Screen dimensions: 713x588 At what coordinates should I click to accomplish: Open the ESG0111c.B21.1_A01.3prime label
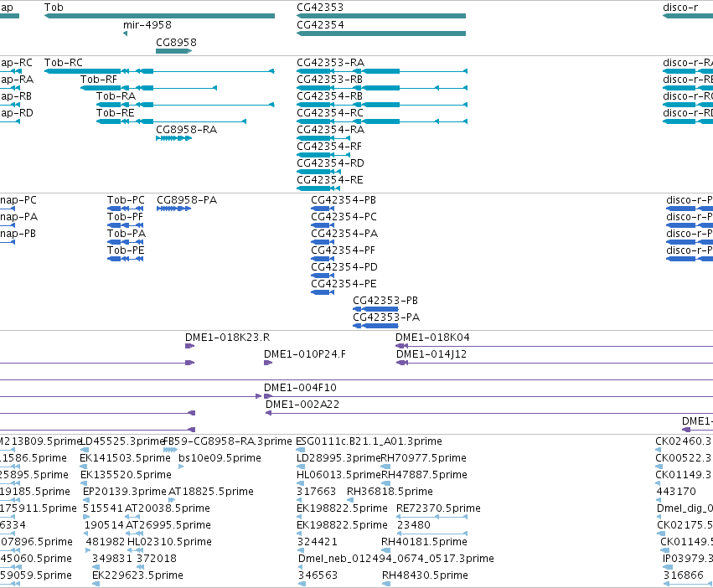click(x=369, y=442)
